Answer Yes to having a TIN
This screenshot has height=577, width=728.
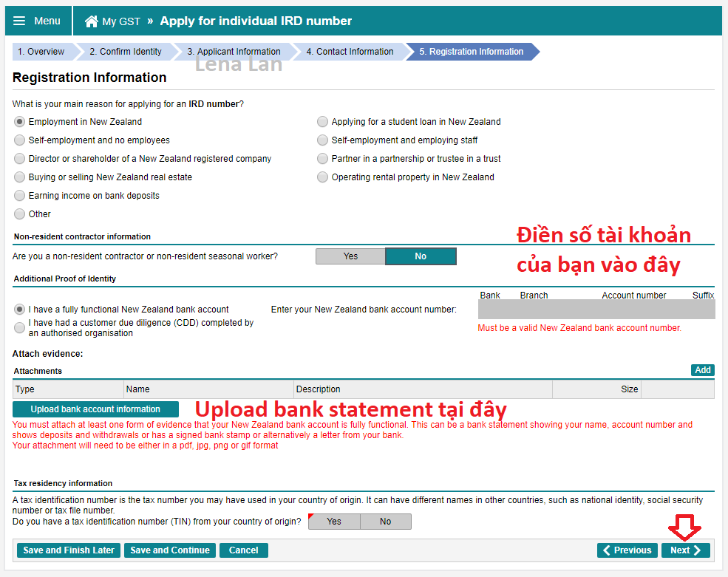click(334, 522)
